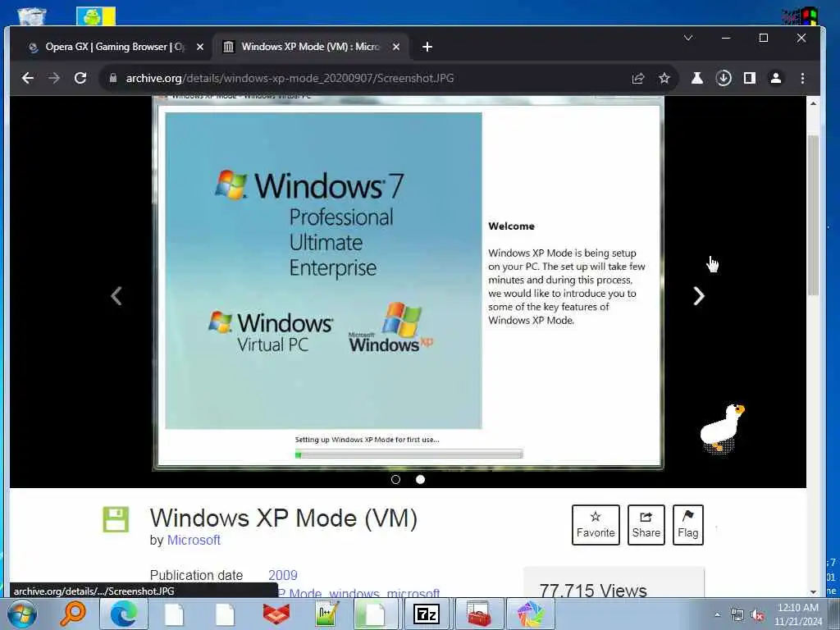Open the red toolbox taskbar app
Screen dimensions: 840x630
tap(478, 614)
